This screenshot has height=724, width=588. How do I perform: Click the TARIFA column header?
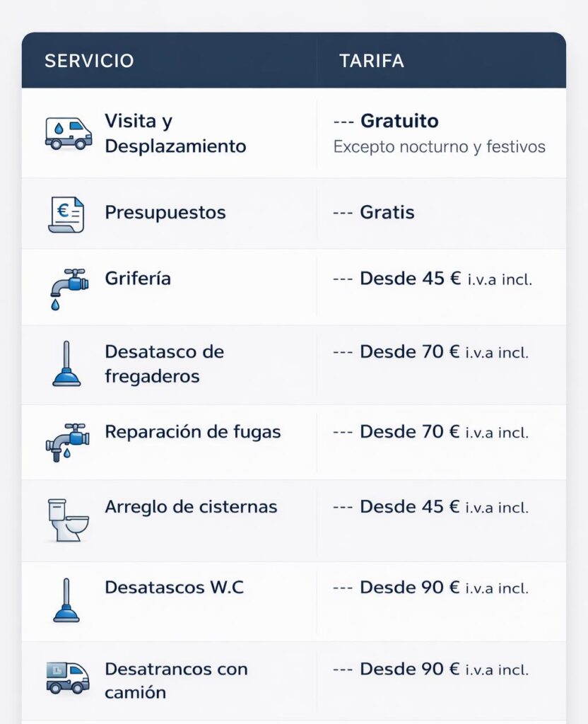pyautogui.click(x=372, y=61)
